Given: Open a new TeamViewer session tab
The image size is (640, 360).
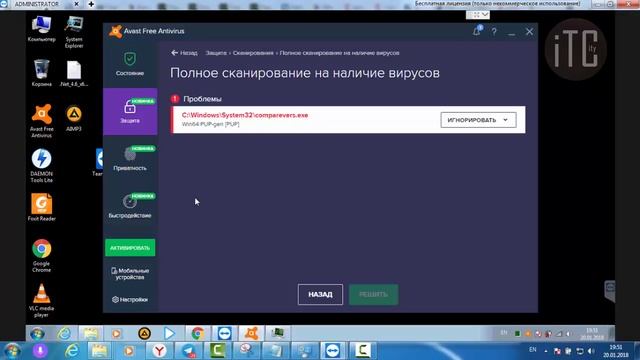Looking at the screenshot, I should (91, 4).
